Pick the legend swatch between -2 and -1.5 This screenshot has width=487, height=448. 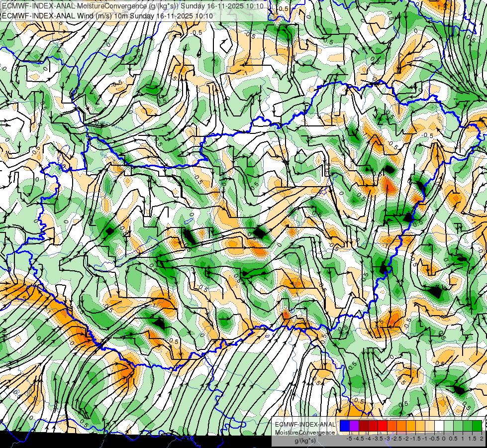[411, 426]
